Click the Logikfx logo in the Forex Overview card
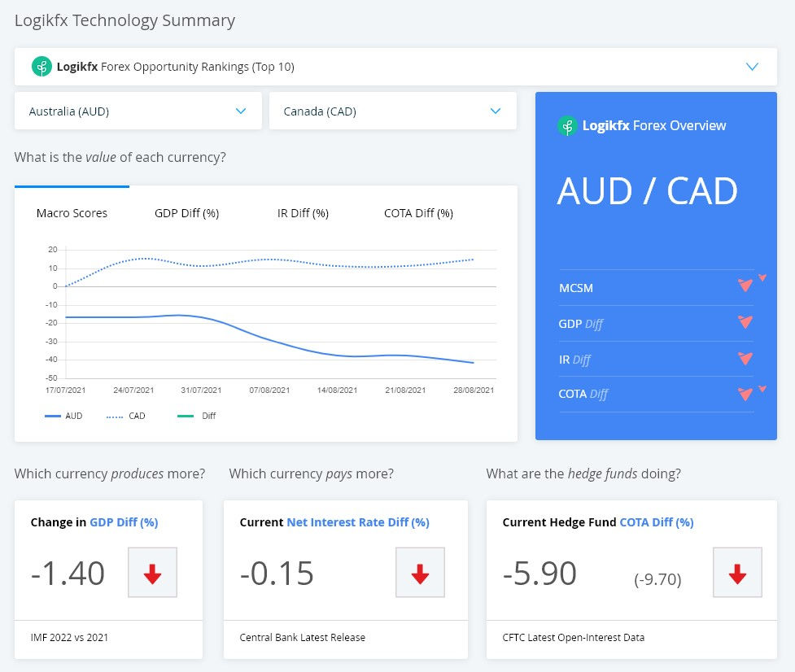 567,125
